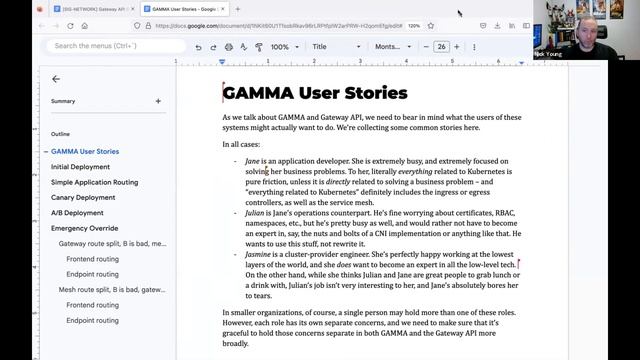This screenshot has height=360, width=640.
Task: Decrease font size with minus button
Action: pos(426,47)
